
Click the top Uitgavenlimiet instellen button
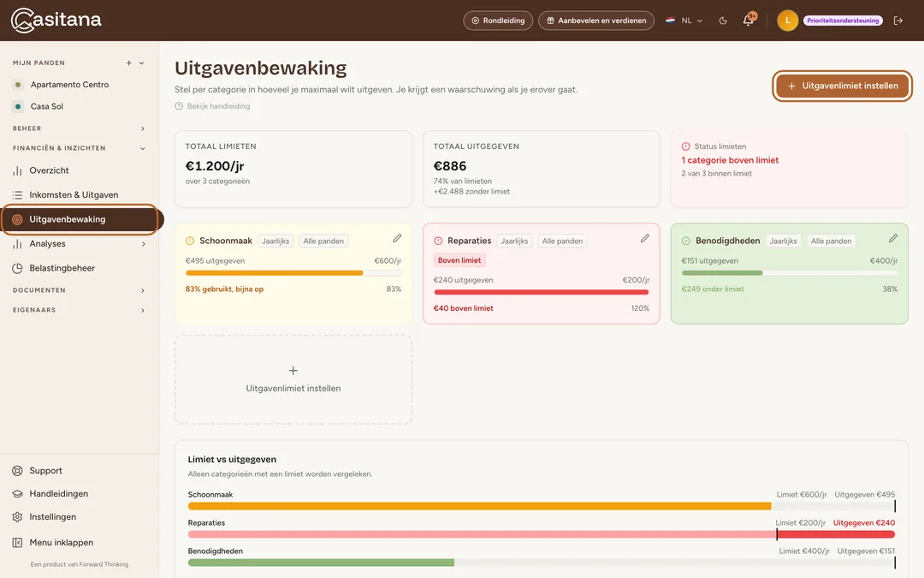pos(843,86)
